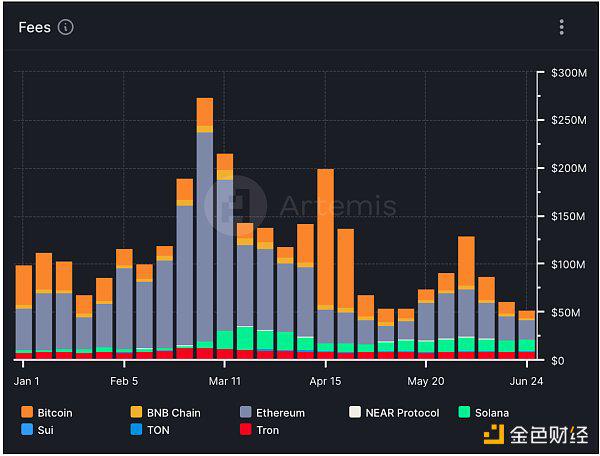Click the Ethereum legend label

coord(280,413)
